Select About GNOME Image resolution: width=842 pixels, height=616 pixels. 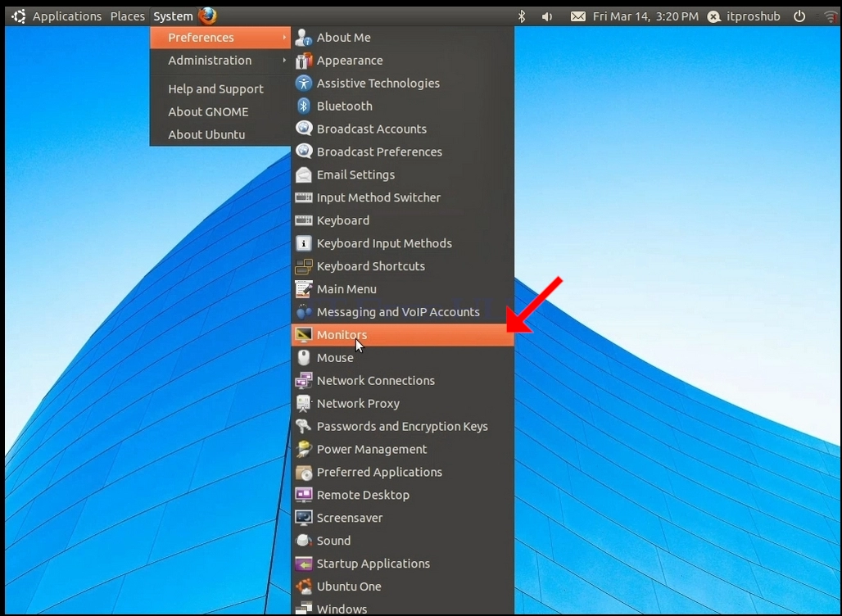pos(208,111)
